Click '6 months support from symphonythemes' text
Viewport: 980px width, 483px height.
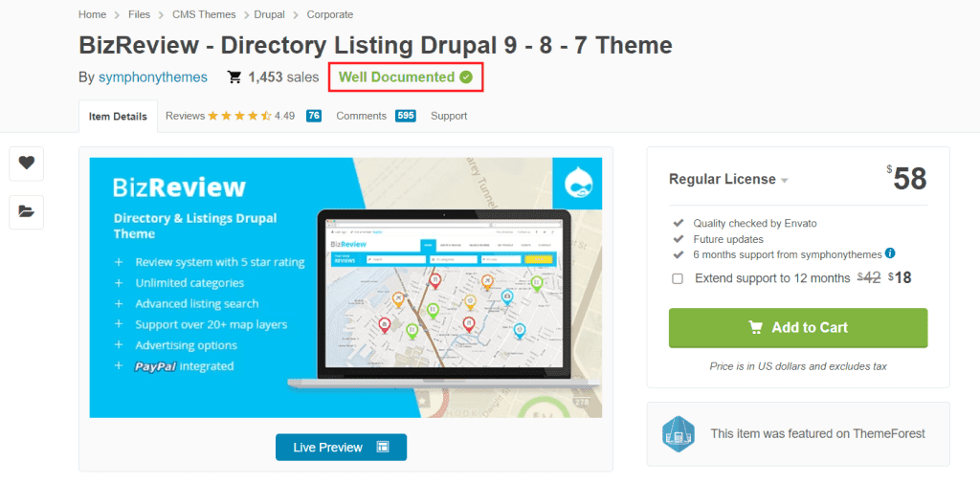(788, 254)
